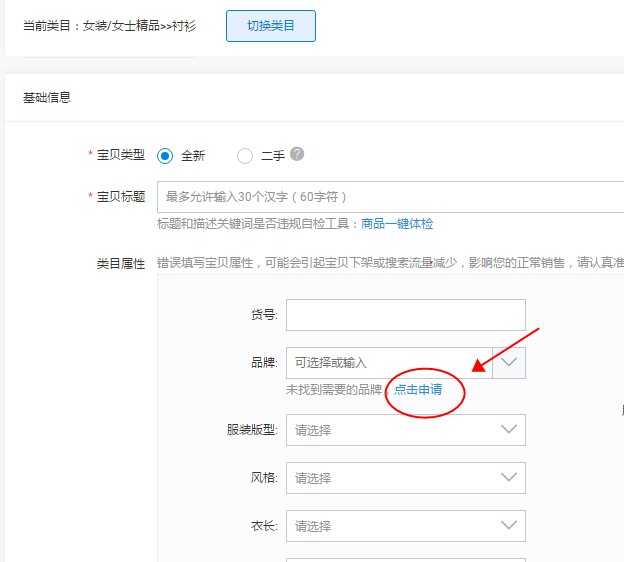This screenshot has height=562, width=624.
Task: Open the 商品一键体检 link
Action: coord(397,224)
